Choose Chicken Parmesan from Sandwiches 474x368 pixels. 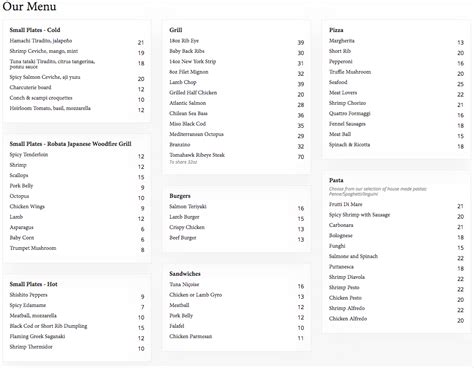(x=190, y=336)
